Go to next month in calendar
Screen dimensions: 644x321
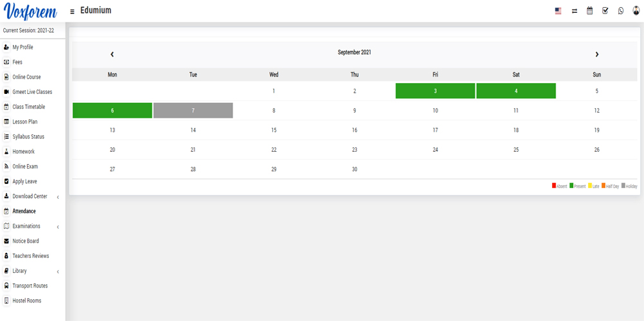(x=596, y=55)
